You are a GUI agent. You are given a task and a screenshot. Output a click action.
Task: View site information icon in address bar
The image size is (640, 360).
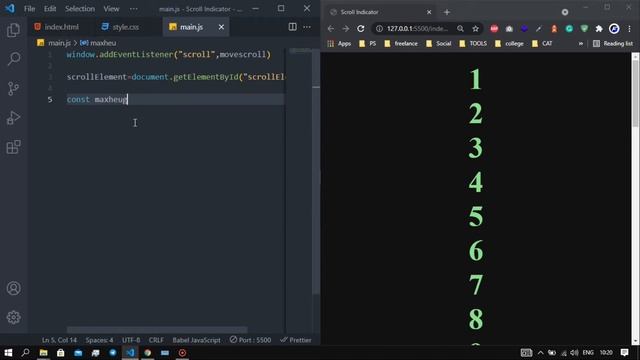pyautogui.click(x=379, y=29)
